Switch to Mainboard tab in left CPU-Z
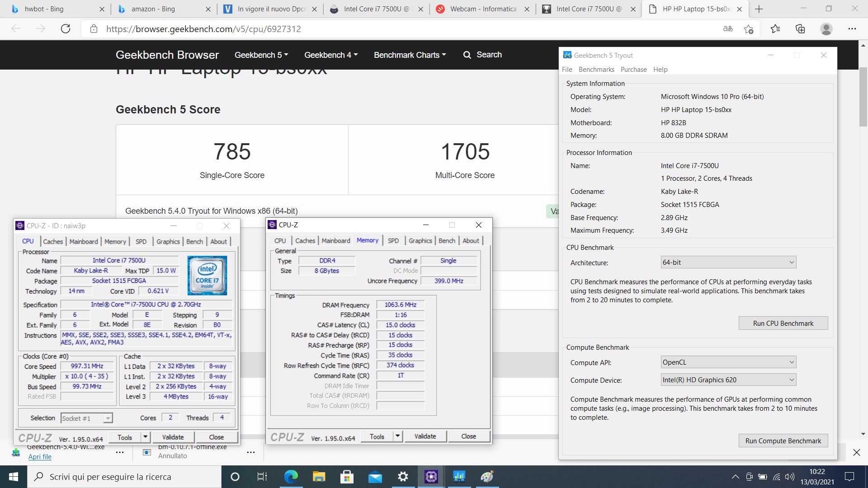 [x=84, y=241]
